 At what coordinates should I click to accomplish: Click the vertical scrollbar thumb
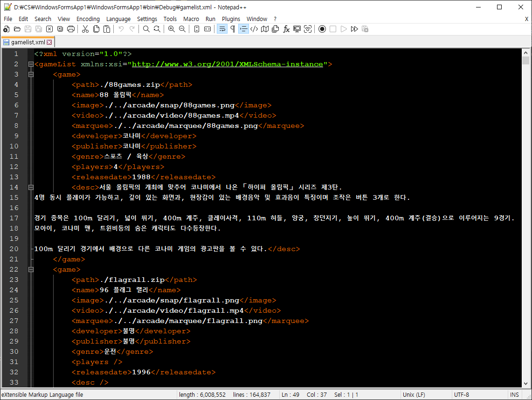[x=525, y=60]
